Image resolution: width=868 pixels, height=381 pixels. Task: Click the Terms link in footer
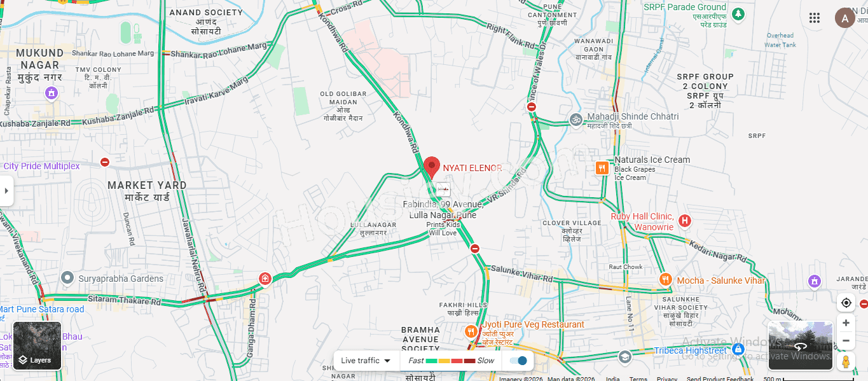[x=638, y=379]
